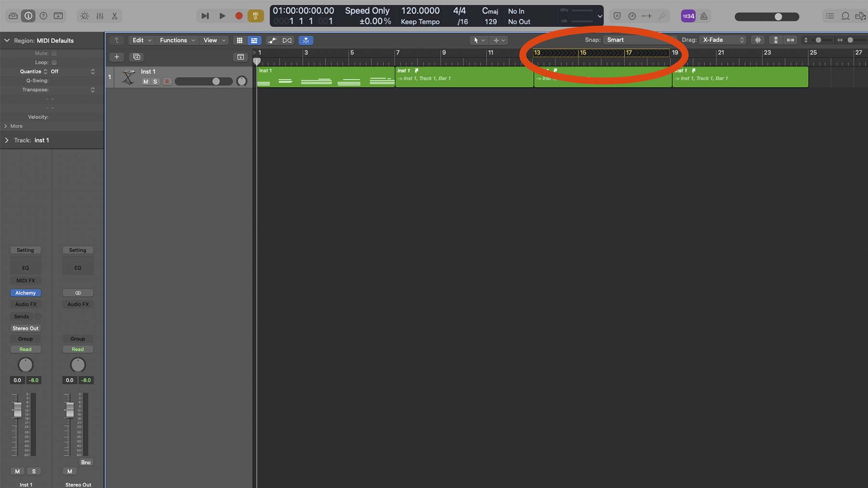Open Editors with scissors icon

coord(115,16)
